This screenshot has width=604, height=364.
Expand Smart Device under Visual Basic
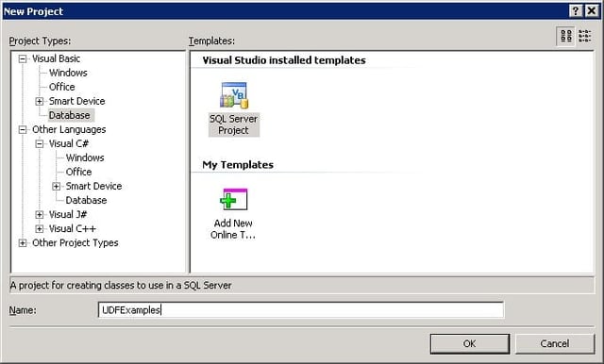tap(40, 101)
